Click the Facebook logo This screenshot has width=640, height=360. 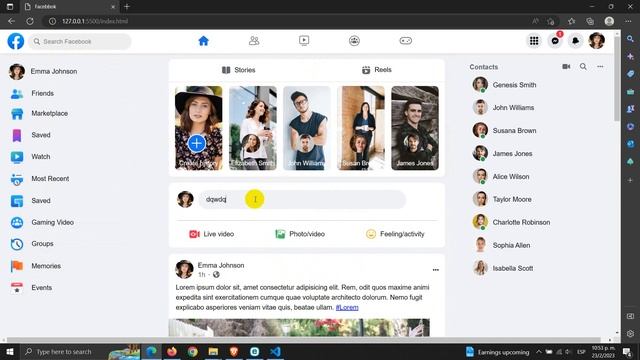(16, 41)
